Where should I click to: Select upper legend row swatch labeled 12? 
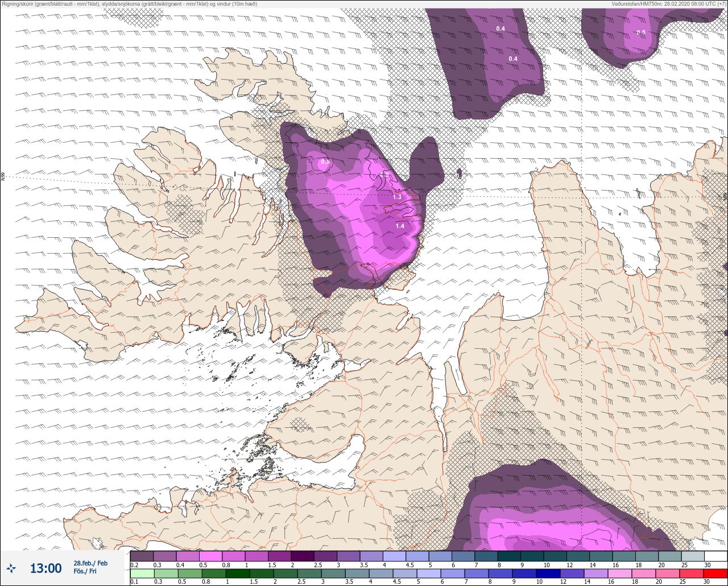(x=578, y=556)
